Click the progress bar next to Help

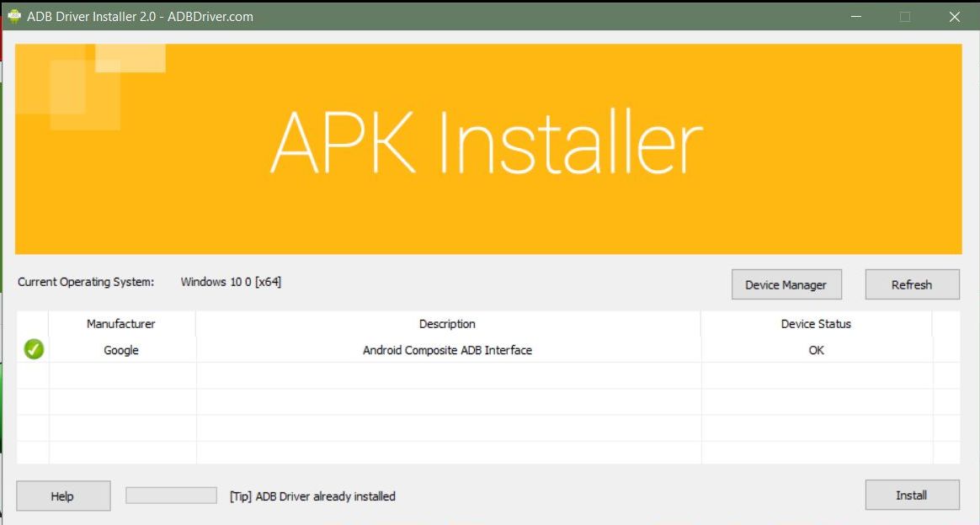click(x=171, y=496)
